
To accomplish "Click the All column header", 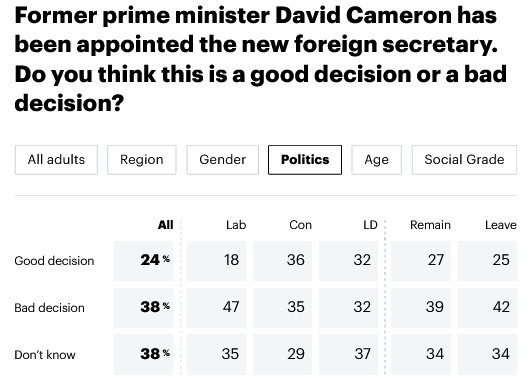I will click(166, 225).
